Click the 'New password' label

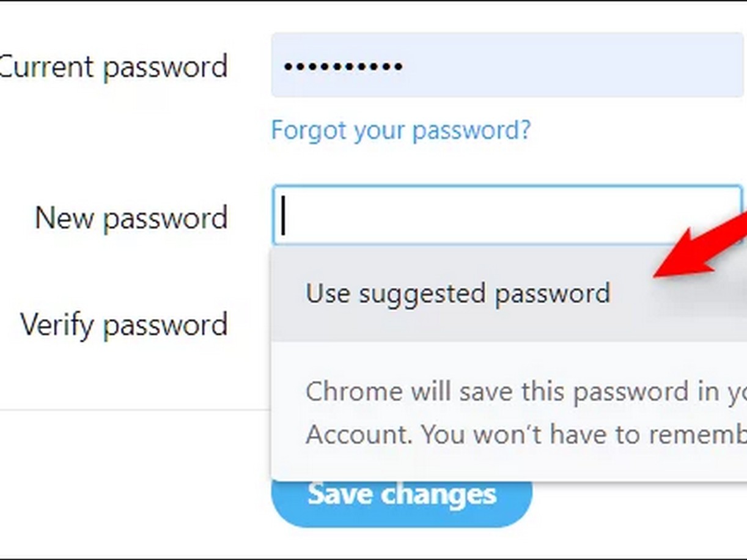(x=131, y=218)
